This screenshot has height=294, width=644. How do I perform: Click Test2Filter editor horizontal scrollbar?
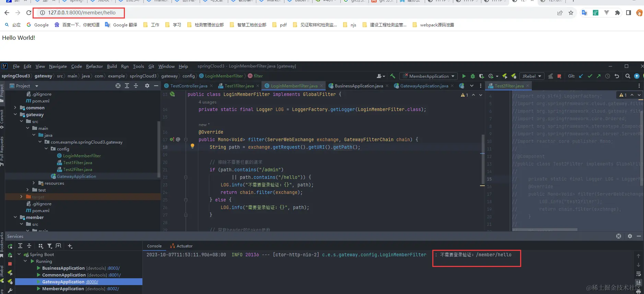[x=546, y=230]
